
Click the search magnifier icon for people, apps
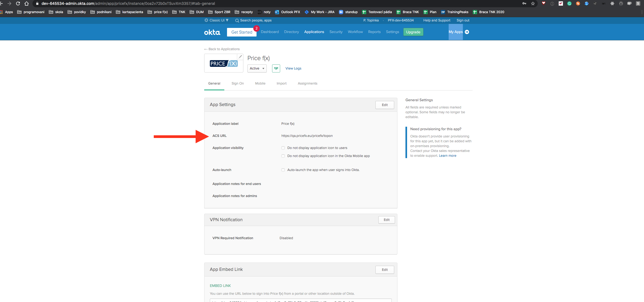click(x=237, y=20)
